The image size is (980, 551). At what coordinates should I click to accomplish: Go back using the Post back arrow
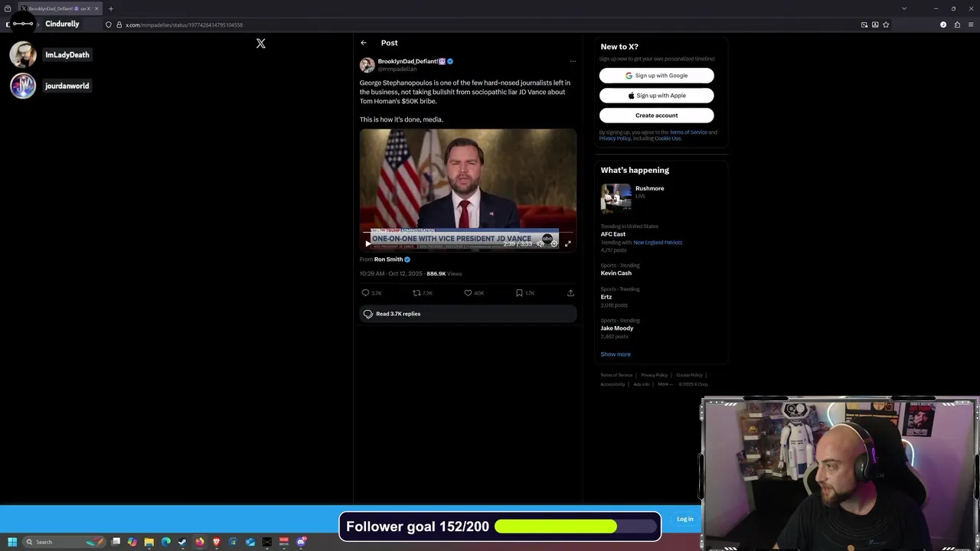click(364, 43)
